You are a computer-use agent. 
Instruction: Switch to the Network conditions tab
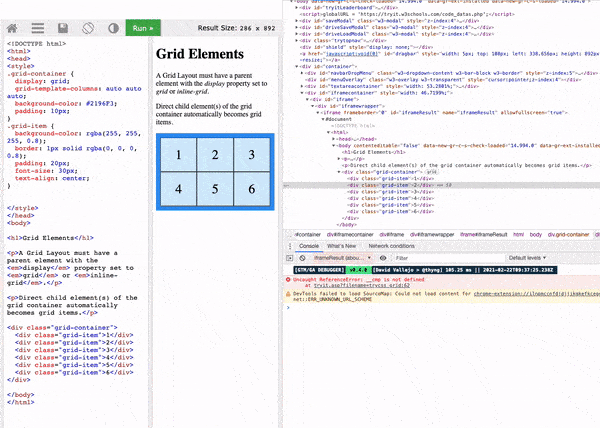(391, 246)
